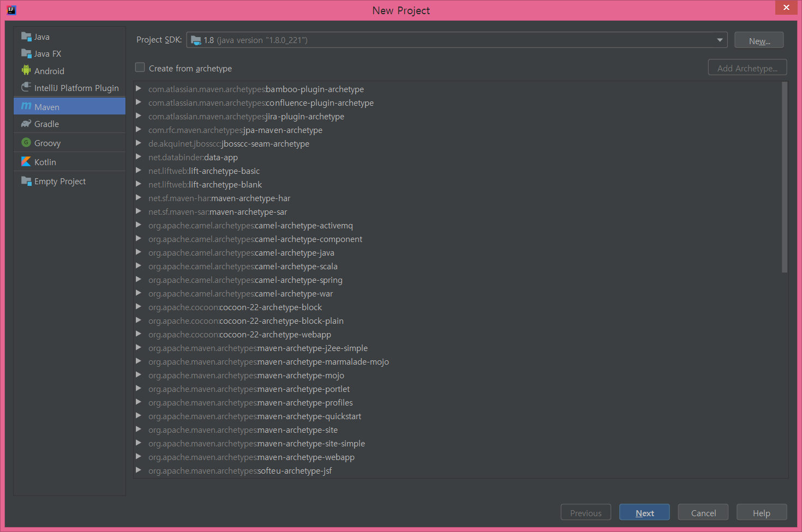Click the IntelliJ logo in title bar
The width and height of the screenshot is (802, 532).
tap(11, 10)
